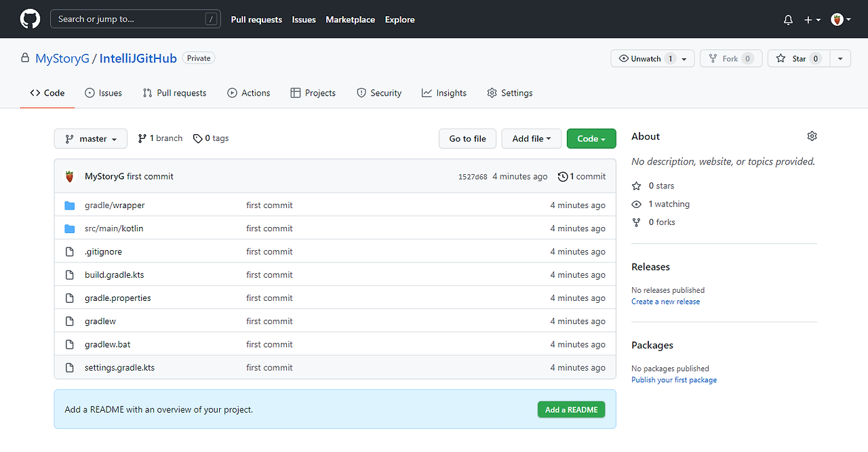The width and height of the screenshot is (868, 452).
Task: Open the gradlew file
Action: point(100,321)
